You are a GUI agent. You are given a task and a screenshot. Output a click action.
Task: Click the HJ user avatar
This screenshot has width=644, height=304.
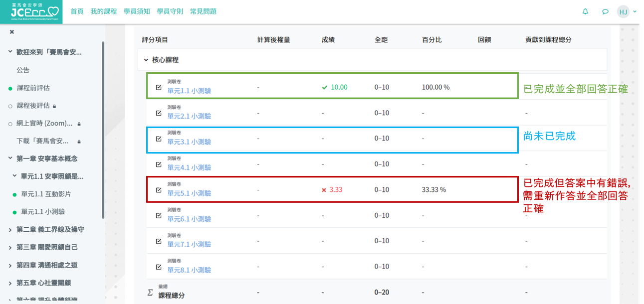(623, 11)
